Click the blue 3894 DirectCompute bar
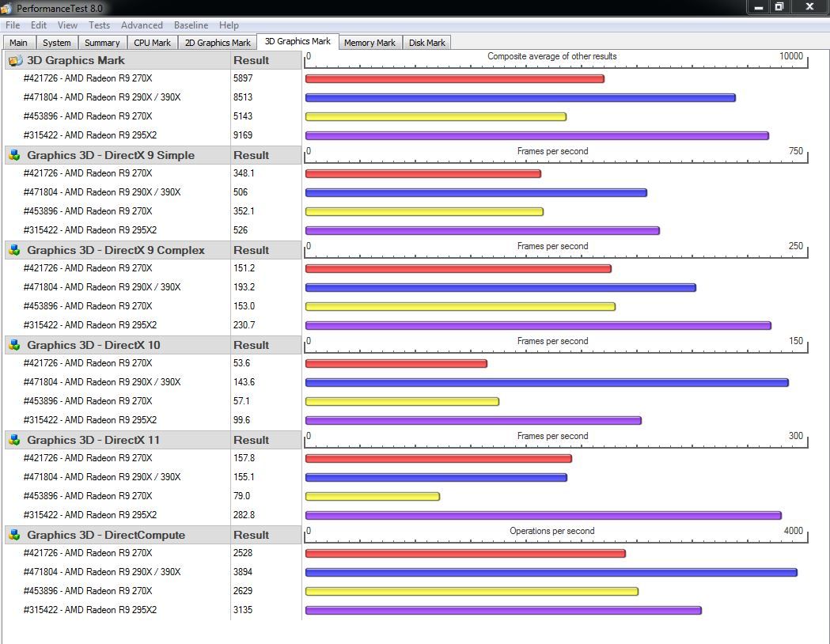The height and width of the screenshot is (644, 830). coord(551,573)
